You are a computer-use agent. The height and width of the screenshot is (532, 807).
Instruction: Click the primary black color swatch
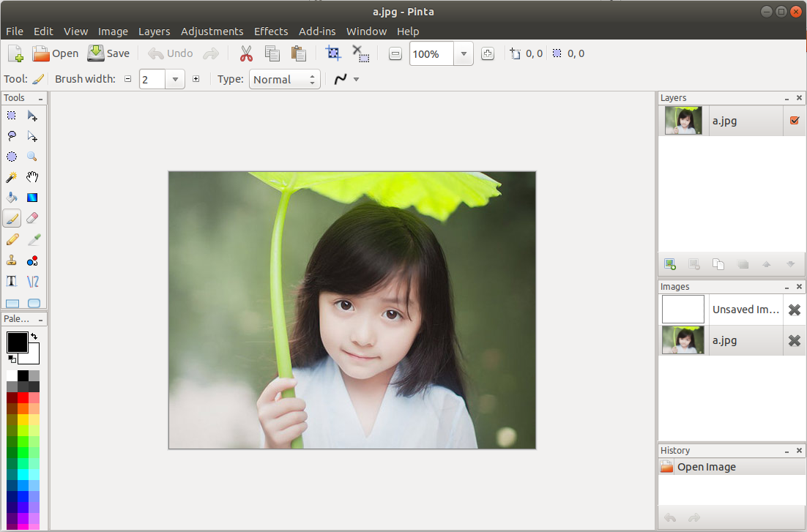tap(17, 342)
